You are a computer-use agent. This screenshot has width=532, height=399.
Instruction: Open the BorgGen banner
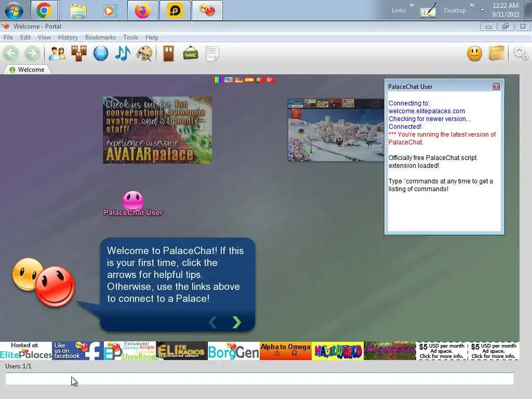click(x=233, y=351)
